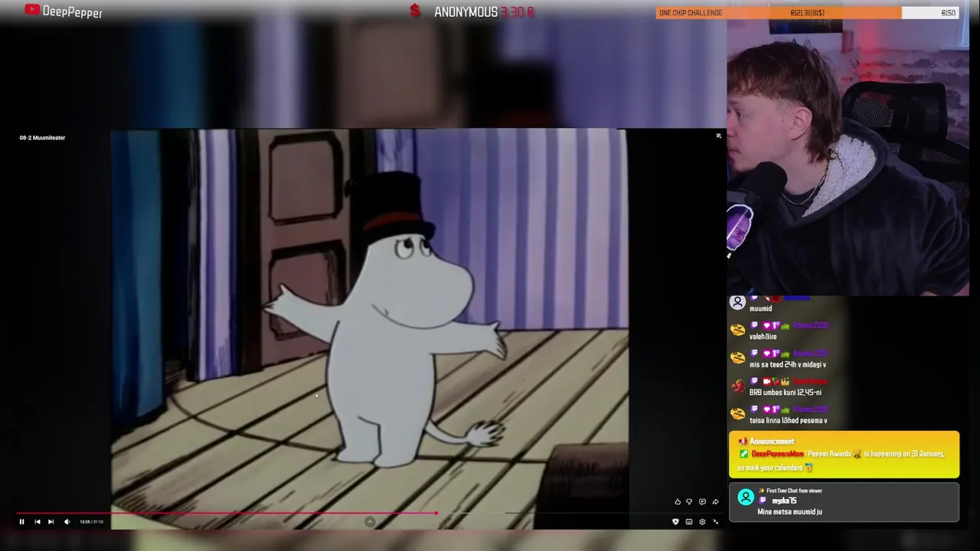Like the video with thumbs-up icon

(678, 502)
